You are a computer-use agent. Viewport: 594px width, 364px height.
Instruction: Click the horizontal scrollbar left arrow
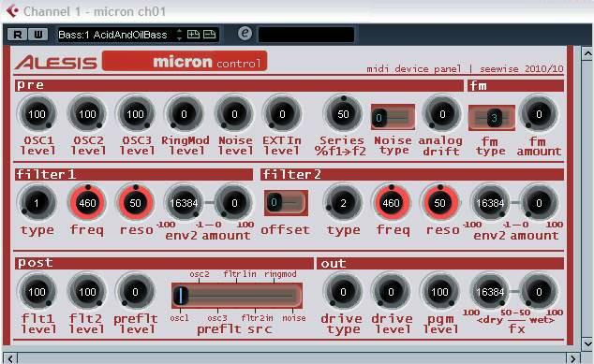10,358
